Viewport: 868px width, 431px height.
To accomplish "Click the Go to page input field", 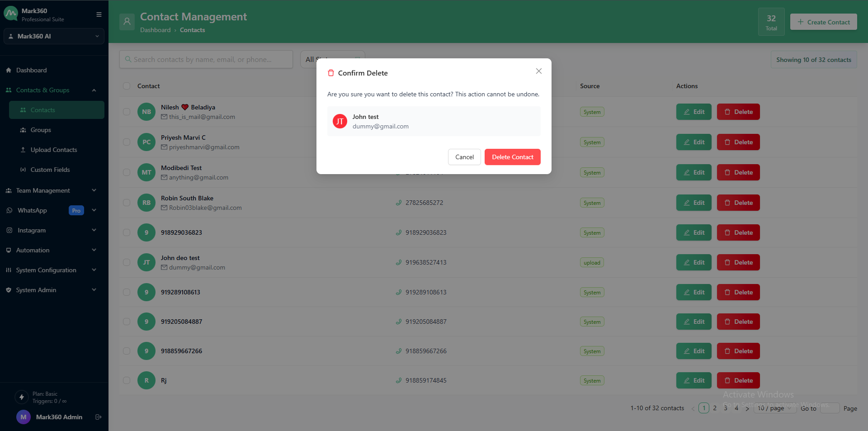I will point(830,408).
